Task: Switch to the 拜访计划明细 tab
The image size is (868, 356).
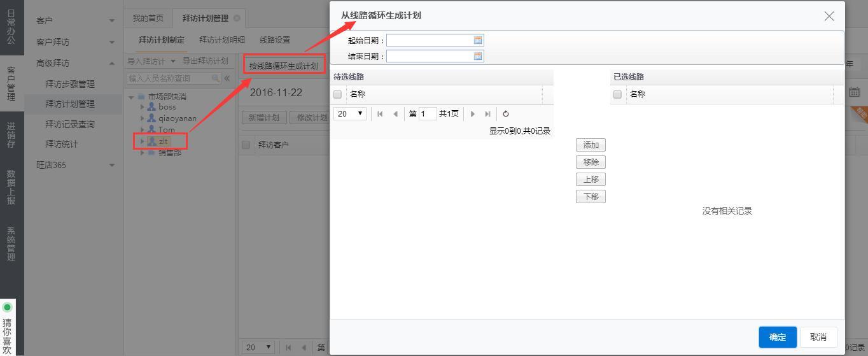Action: tap(221, 39)
